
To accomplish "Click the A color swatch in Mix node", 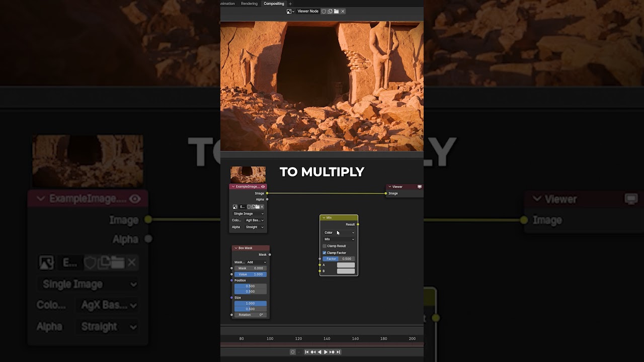I will point(346,265).
